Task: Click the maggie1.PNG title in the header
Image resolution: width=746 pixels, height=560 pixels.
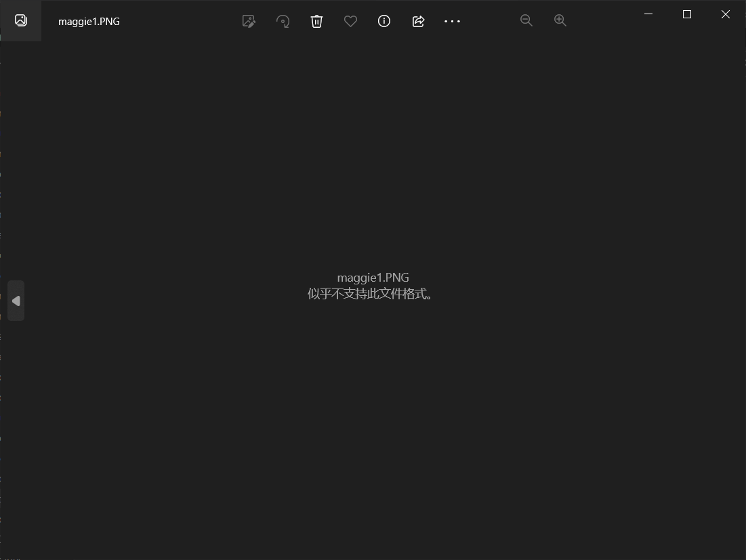Action: click(89, 22)
